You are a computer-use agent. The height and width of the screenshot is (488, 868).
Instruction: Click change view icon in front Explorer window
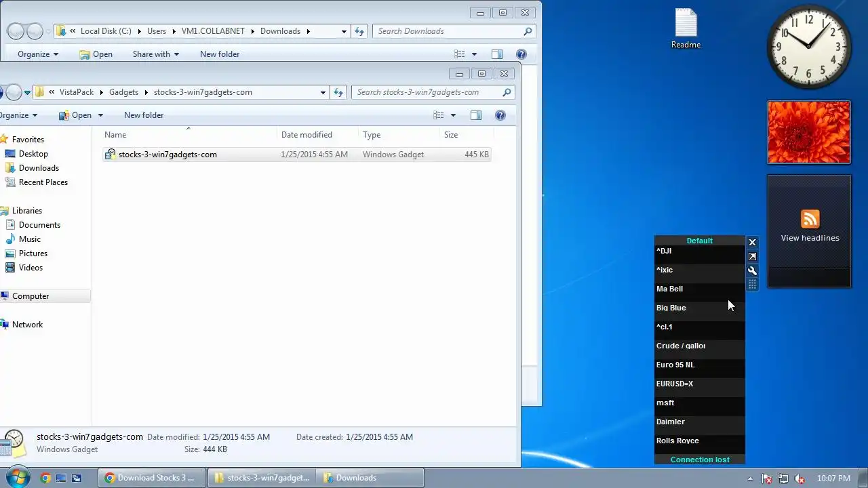tap(439, 115)
